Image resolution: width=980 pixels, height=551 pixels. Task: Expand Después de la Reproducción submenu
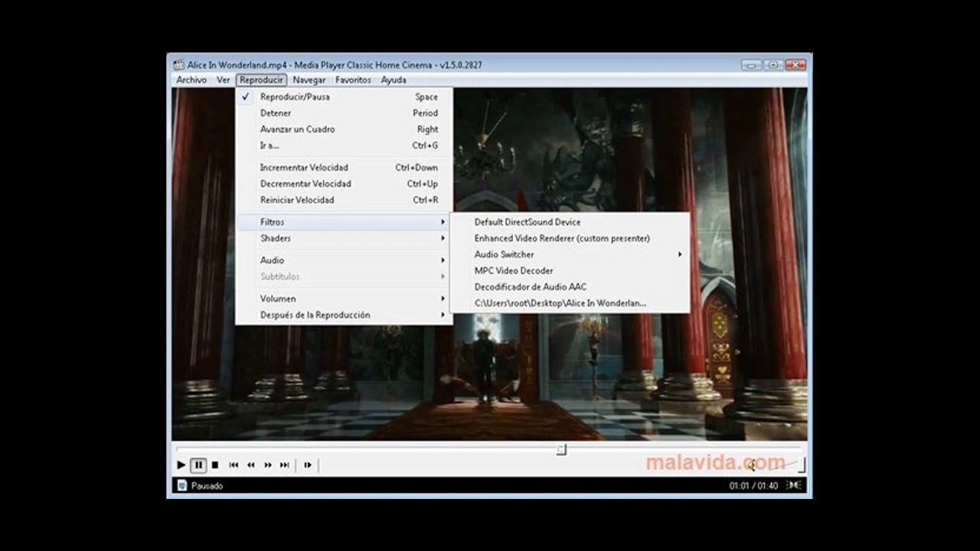point(344,315)
